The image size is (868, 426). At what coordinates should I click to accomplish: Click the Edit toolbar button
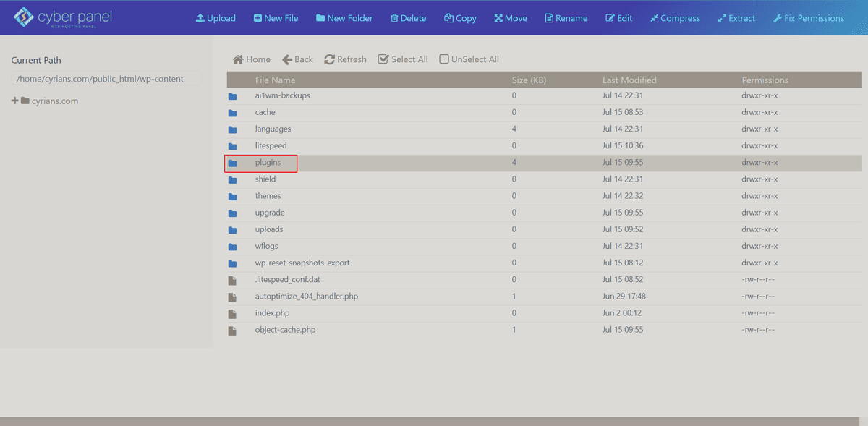point(618,18)
